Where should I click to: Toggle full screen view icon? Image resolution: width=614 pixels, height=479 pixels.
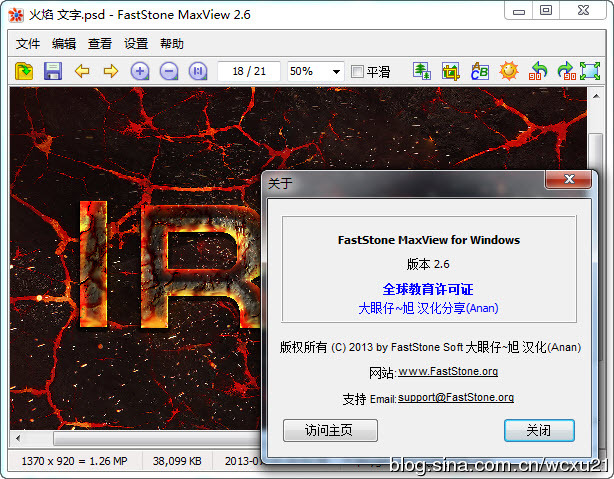(590, 71)
